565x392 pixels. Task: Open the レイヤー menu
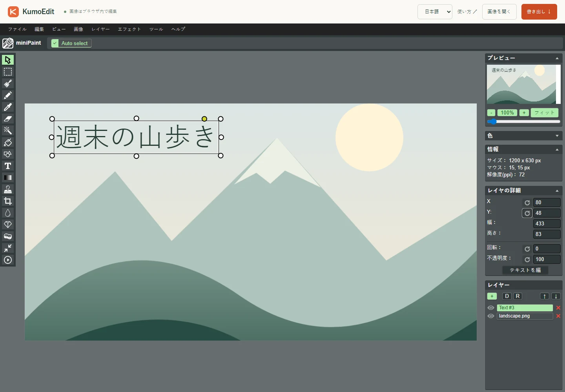pyautogui.click(x=100, y=29)
